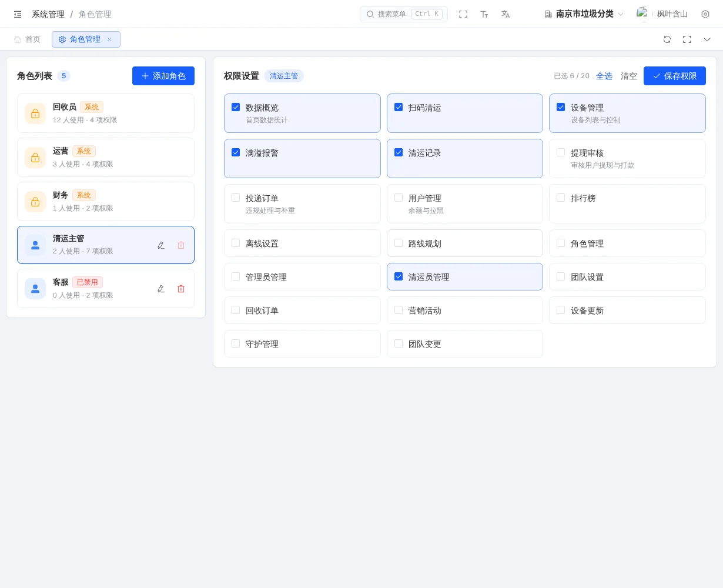Image resolution: width=723 pixels, height=588 pixels.
Task: Uncheck the 清运记录 permission
Action: (x=399, y=152)
